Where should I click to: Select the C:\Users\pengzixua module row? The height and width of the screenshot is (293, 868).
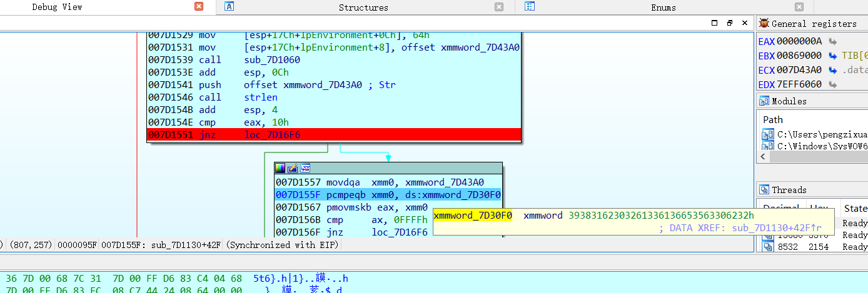point(815,134)
